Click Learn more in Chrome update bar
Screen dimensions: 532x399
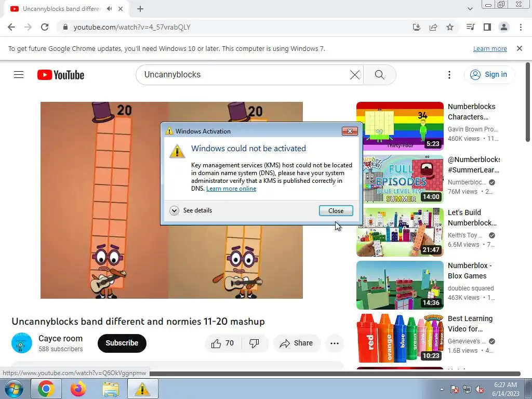point(490,48)
